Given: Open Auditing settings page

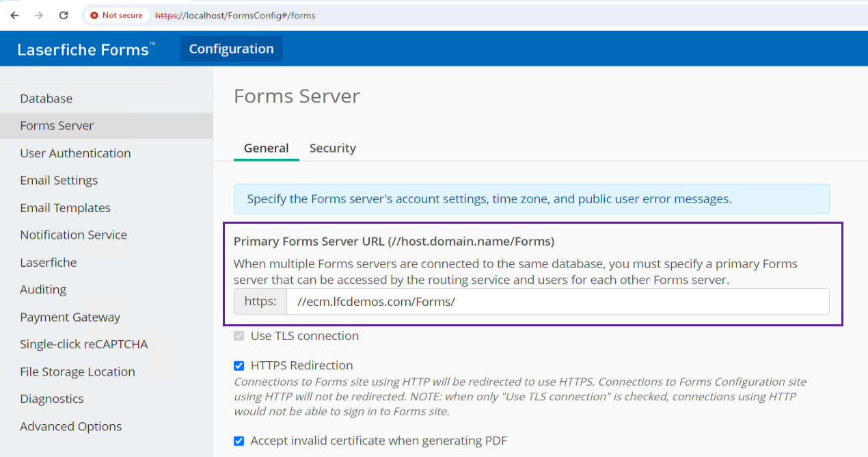Looking at the screenshot, I should click(x=43, y=289).
